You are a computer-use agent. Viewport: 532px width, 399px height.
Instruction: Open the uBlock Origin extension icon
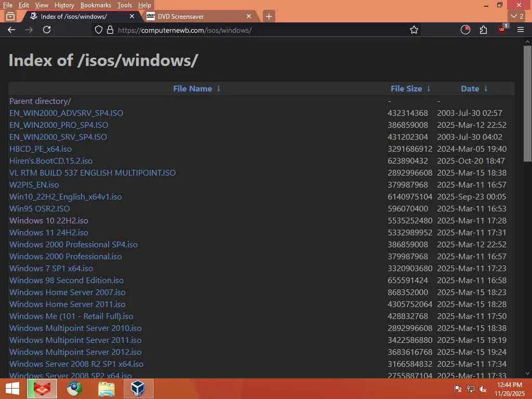pos(502,29)
